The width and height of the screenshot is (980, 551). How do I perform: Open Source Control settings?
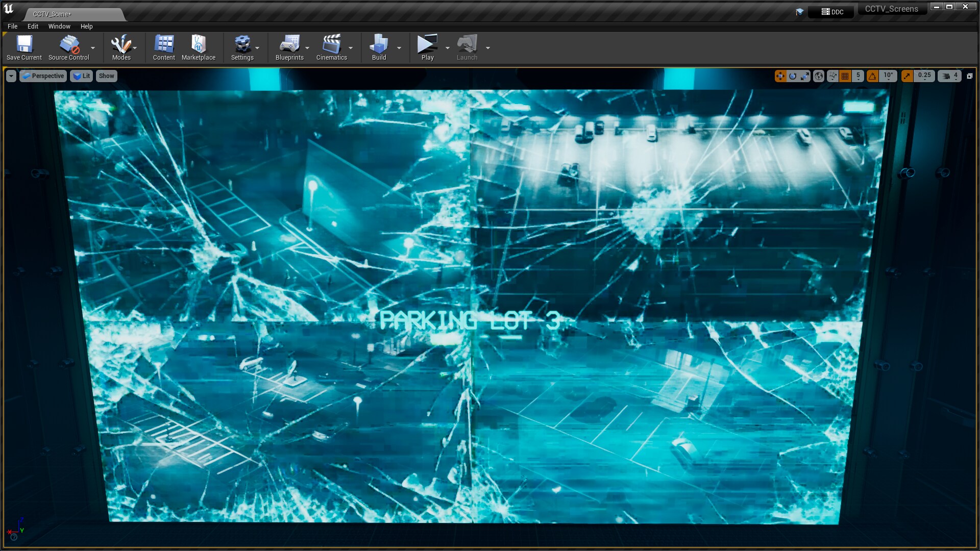tap(69, 47)
